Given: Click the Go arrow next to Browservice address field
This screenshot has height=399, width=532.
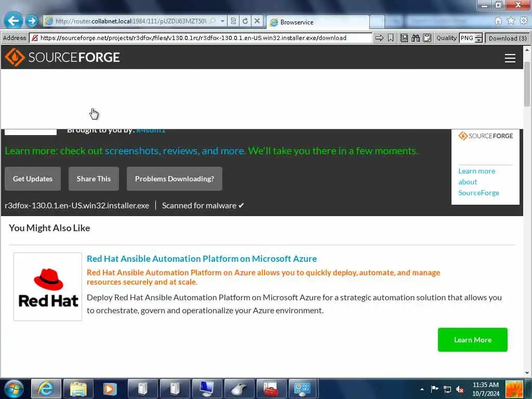Looking at the screenshot, I should pyautogui.click(x=379, y=38).
